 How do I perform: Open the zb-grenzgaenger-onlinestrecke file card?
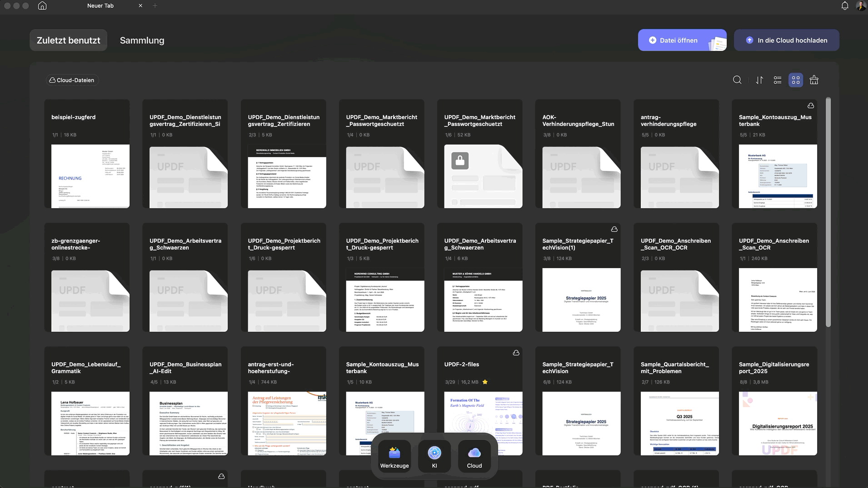[x=87, y=278]
